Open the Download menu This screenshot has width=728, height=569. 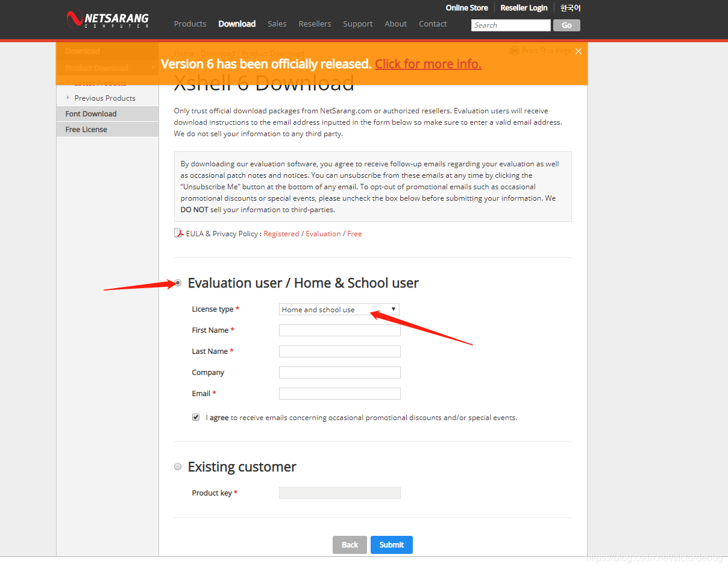[237, 24]
